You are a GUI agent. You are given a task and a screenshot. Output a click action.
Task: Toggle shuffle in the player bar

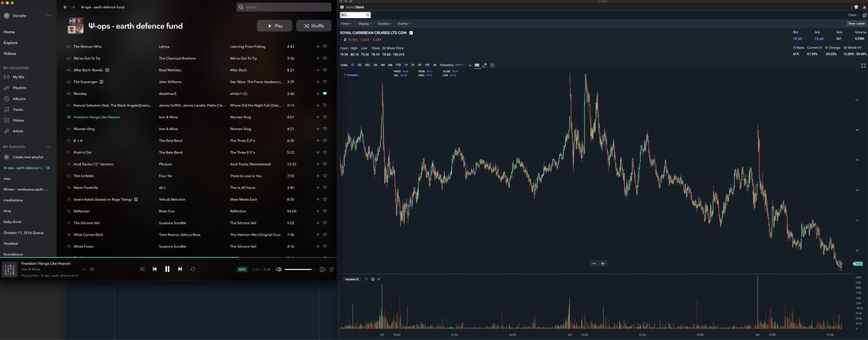tap(142, 268)
